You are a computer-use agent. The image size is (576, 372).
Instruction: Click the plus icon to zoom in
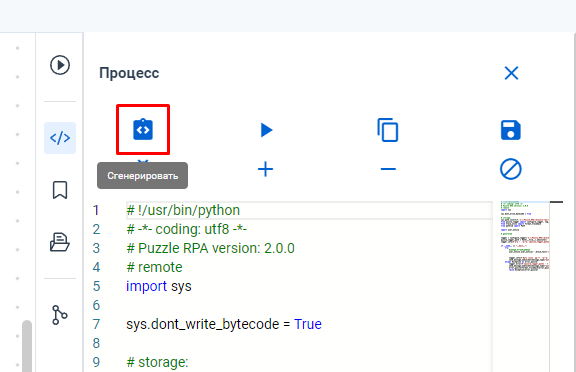pyautogui.click(x=265, y=169)
